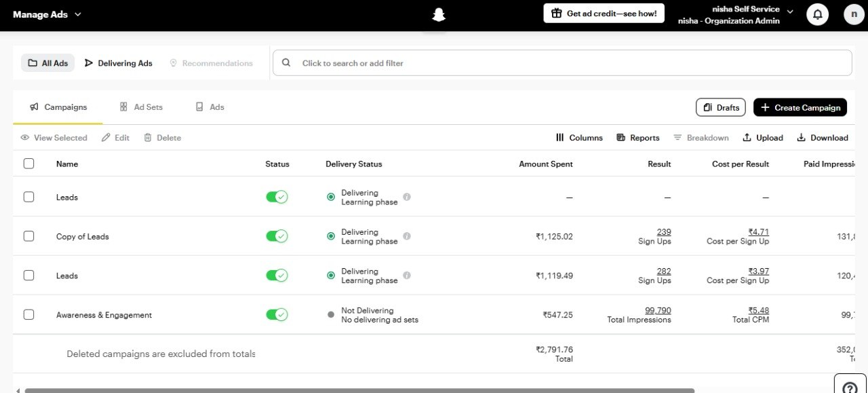Click the Snapchat ghost logo
The height and width of the screenshot is (393, 868).
coord(439,14)
